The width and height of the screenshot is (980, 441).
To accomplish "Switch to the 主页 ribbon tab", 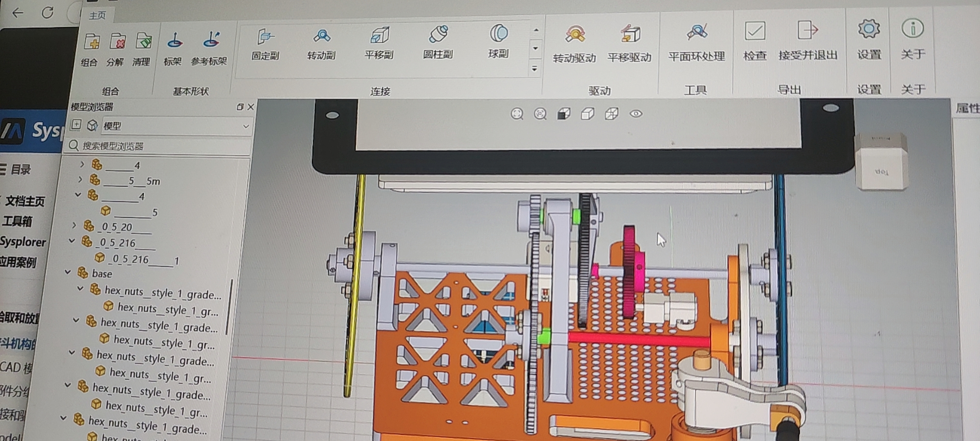I will point(97,16).
